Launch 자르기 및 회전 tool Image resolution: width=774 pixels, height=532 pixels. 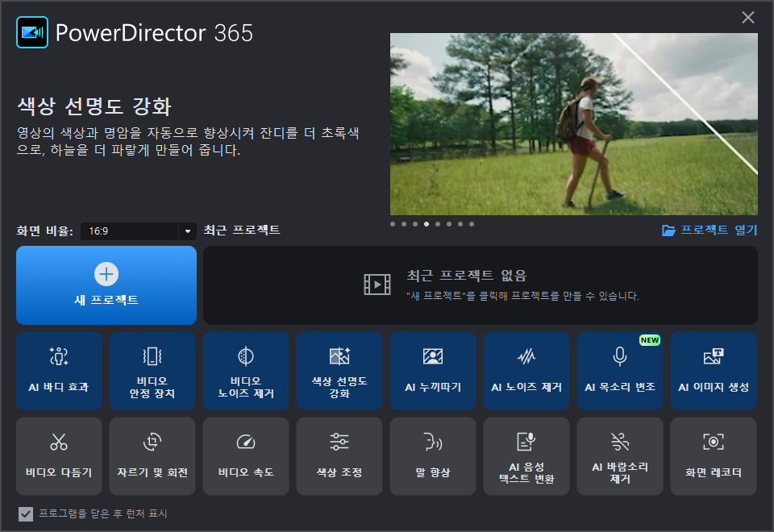[x=152, y=456]
